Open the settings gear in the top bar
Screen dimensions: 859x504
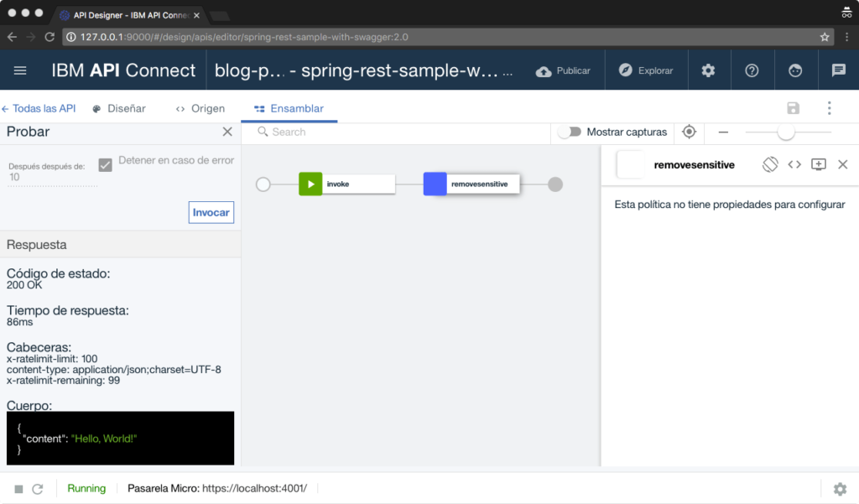pos(709,70)
